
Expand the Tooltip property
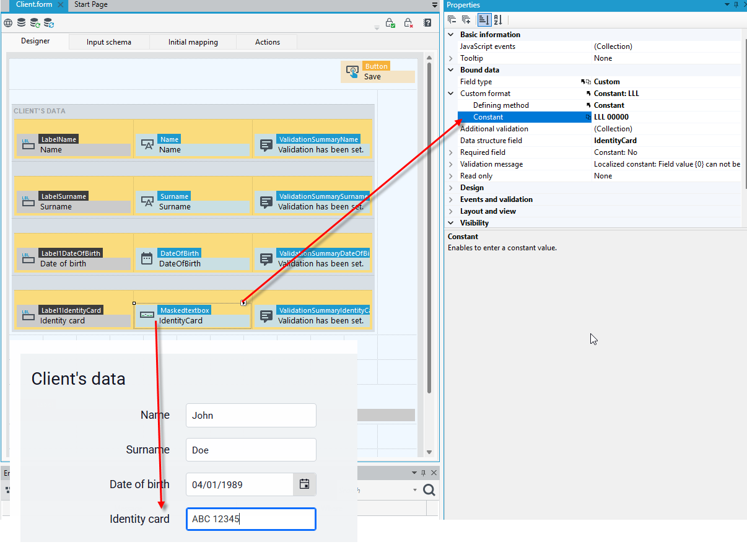point(451,58)
